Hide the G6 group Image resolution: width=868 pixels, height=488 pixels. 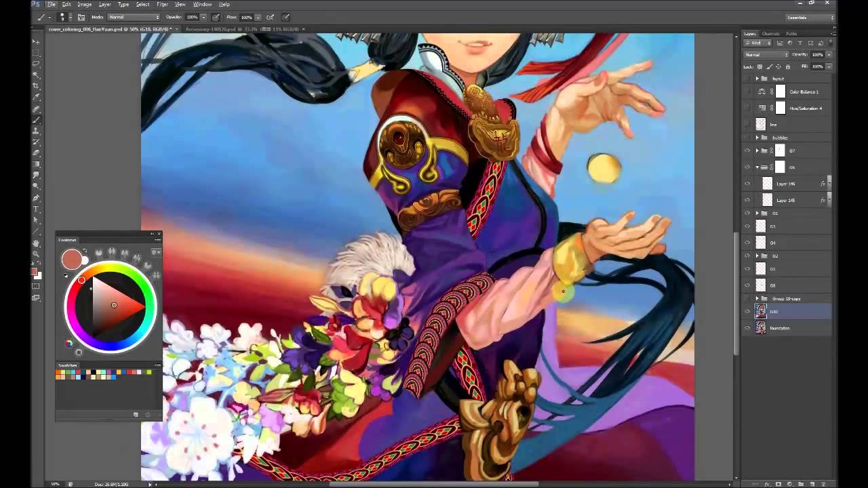(747, 167)
